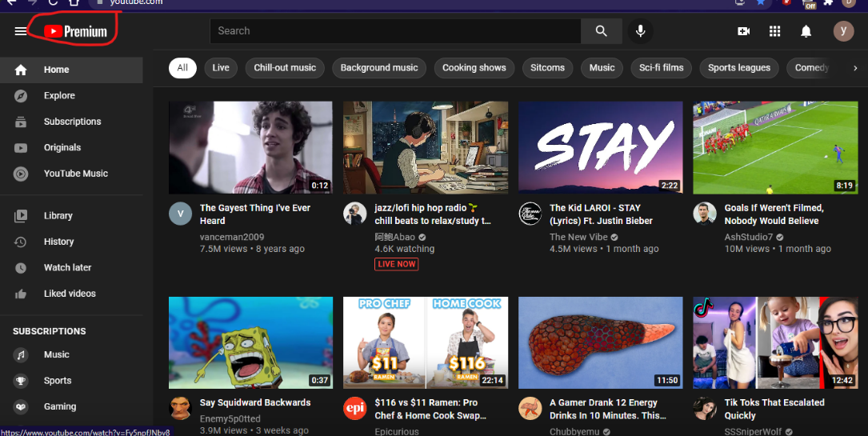Open Sports subscription channel
Image resolution: width=868 pixels, height=436 pixels.
coord(71,381)
